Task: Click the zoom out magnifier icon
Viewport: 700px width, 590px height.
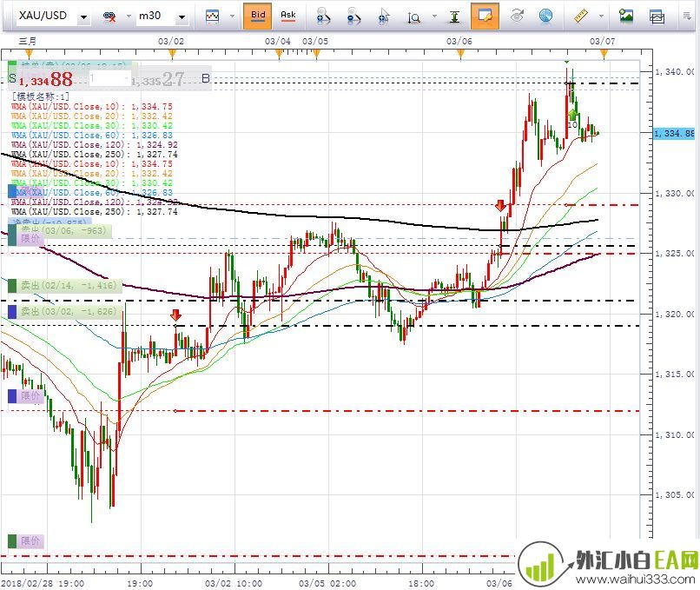Action: tap(353, 16)
